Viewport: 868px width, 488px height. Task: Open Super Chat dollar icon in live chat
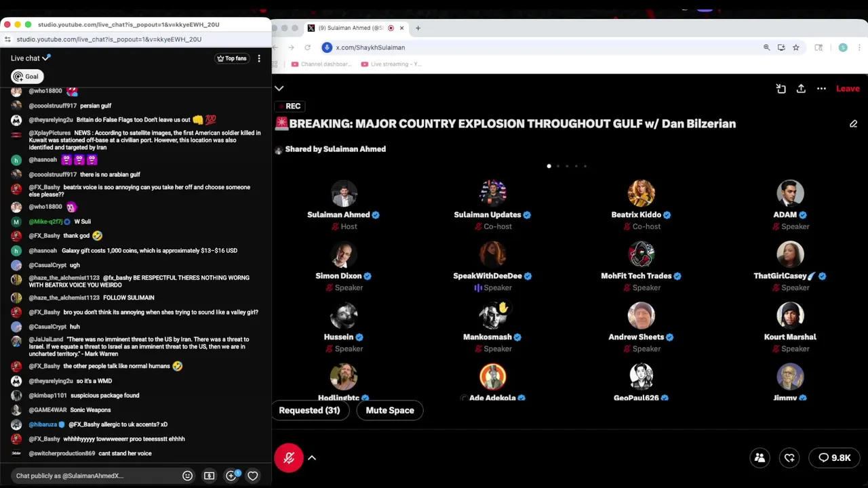[x=209, y=476]
